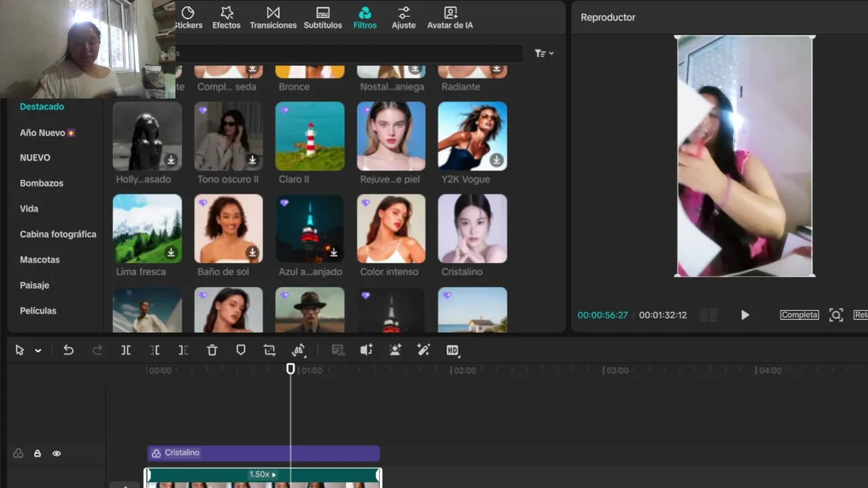Open the crop tool in the timeline toolbar
The height and width of the screenshot is (488, 868).
270,350
